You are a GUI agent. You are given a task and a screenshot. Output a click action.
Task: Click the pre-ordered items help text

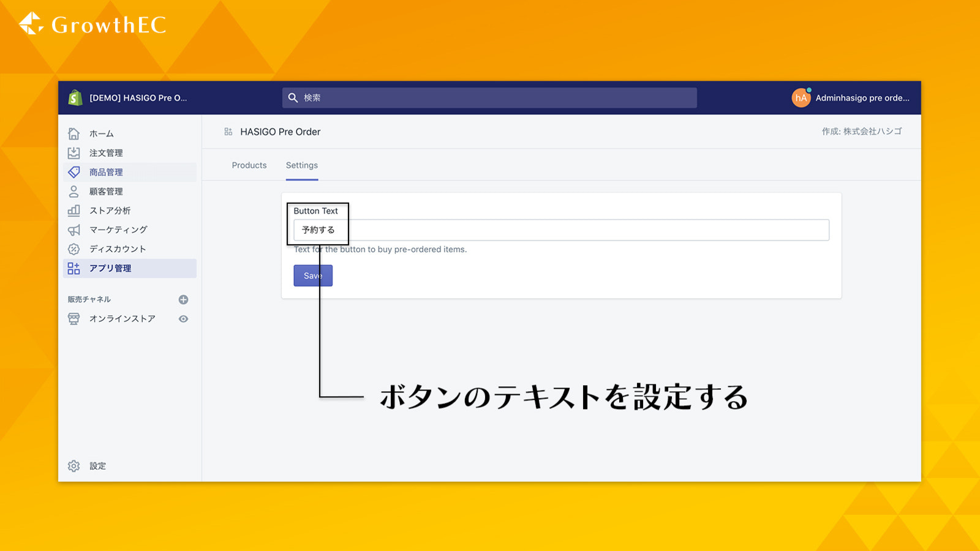click(x=380, y=249)
